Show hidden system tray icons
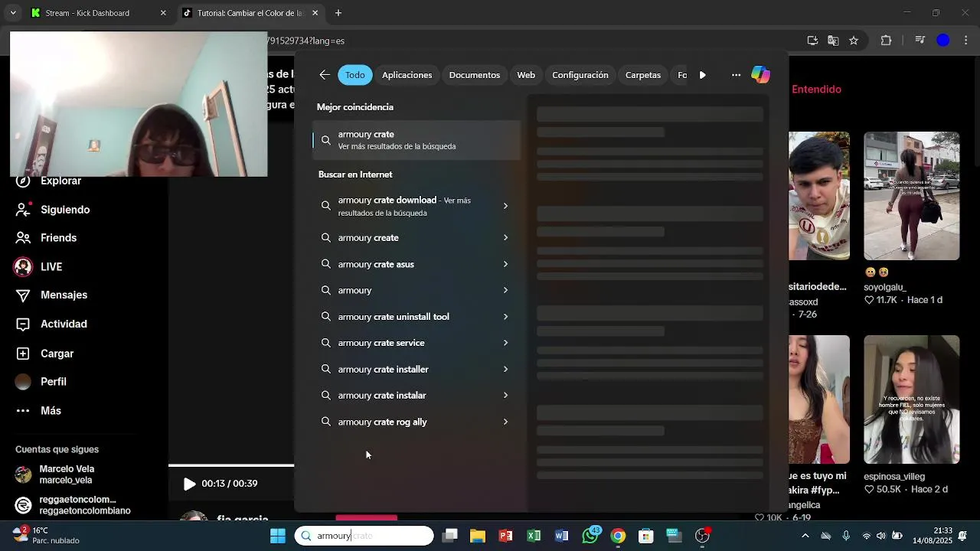The height and width of the screenshot is (551, 980). click(x=805, y=536)
